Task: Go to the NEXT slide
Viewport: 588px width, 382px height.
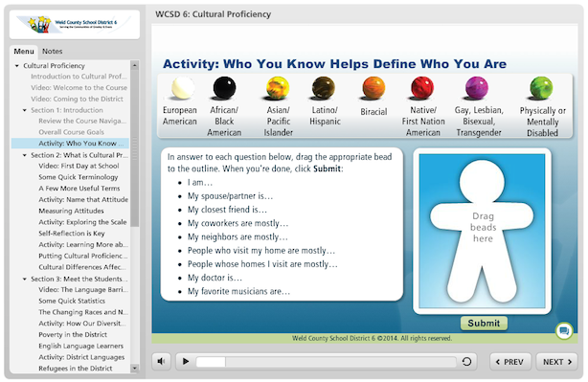Action: tap(556, 362)
